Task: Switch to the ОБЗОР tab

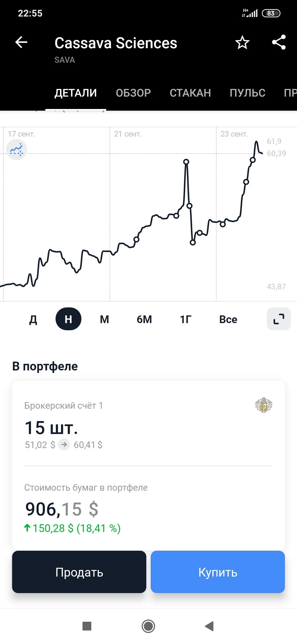Action: (133, 93)
